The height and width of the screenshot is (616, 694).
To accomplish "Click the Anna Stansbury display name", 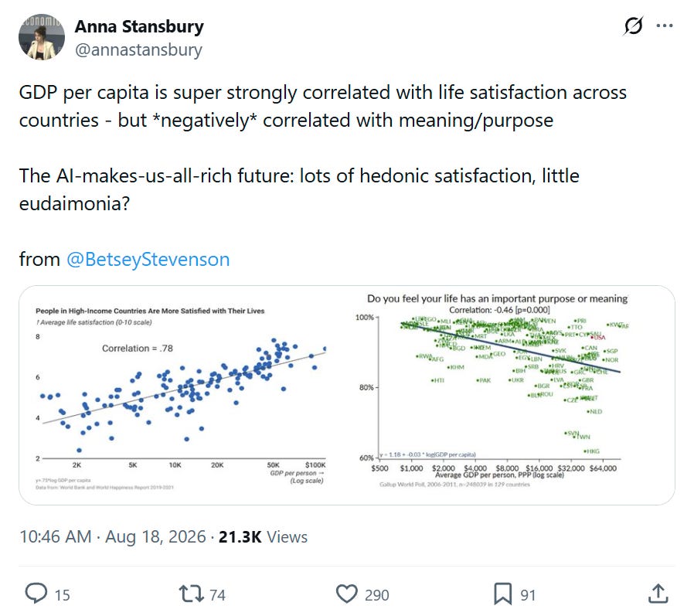I will pyautogui.click(x=139, y=26).
